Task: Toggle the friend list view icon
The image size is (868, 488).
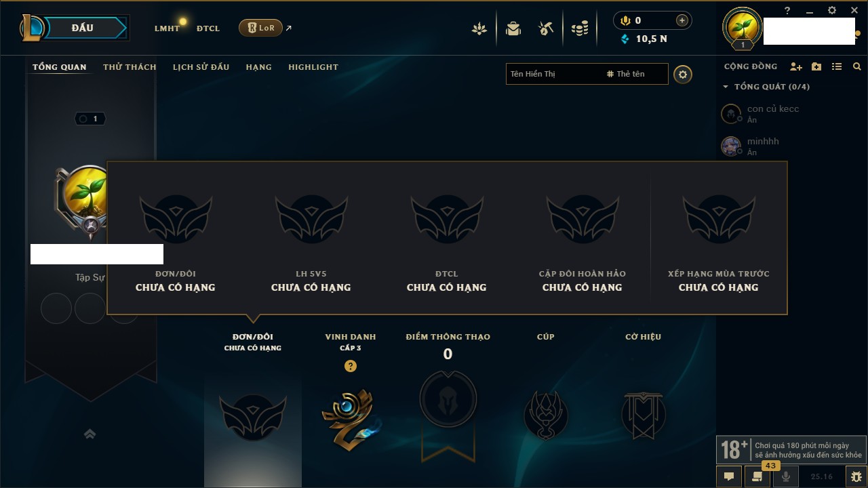Action: point(837,66)
